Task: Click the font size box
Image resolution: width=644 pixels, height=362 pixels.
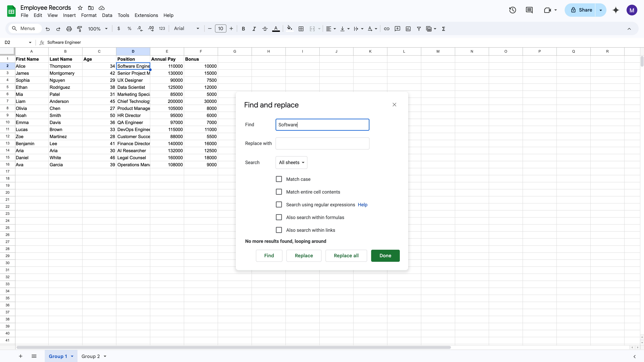Action: click(x=221, y=28)
